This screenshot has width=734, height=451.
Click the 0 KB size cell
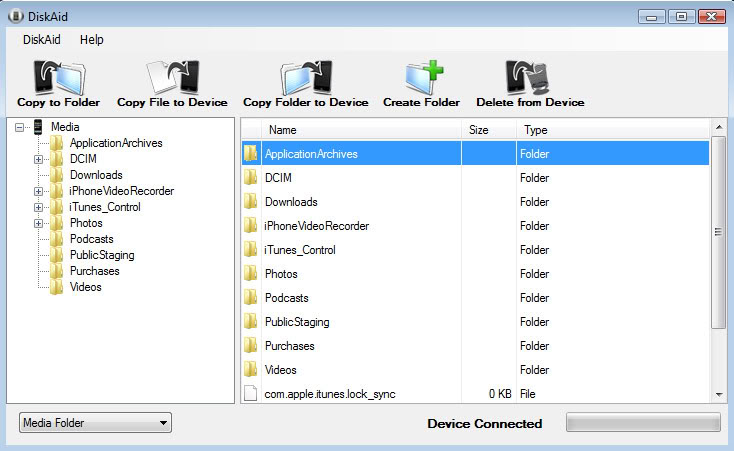(x=500, y=394)
